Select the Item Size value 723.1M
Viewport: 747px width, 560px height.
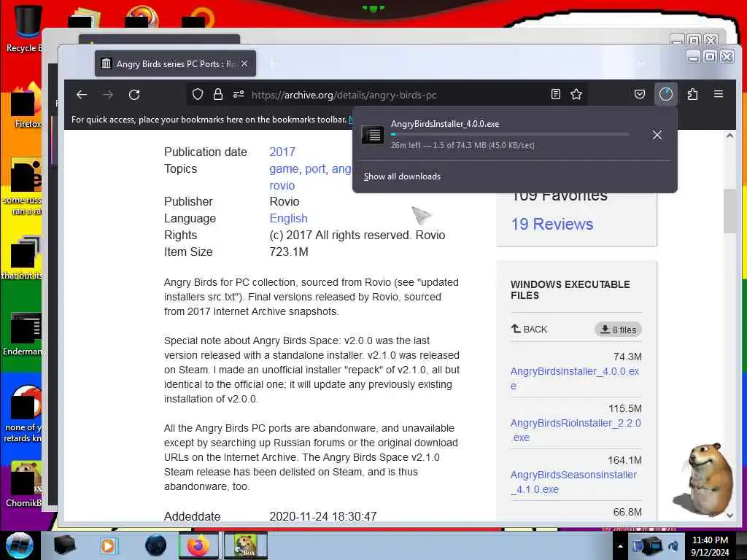(289, 252)
